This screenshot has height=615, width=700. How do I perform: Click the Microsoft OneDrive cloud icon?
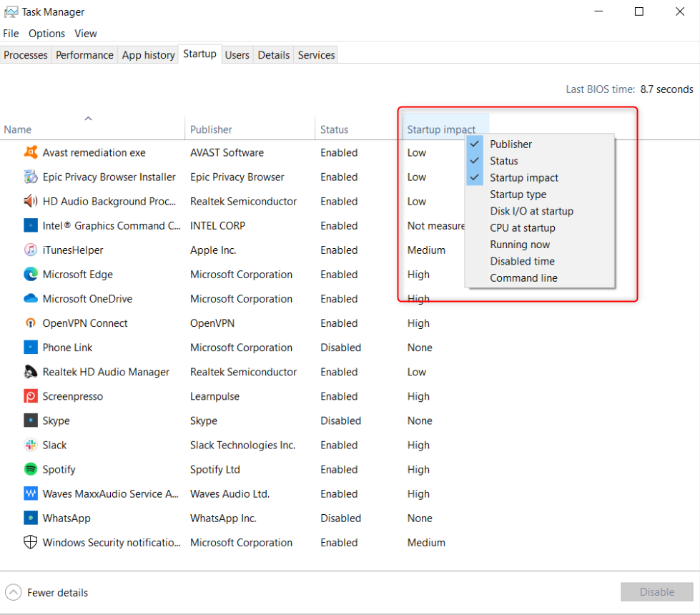30,298
